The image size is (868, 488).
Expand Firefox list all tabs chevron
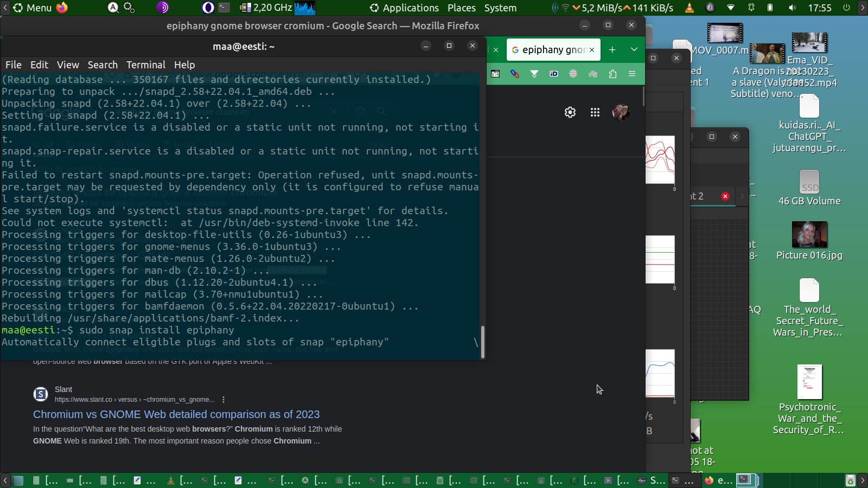[x=634, y=50]
